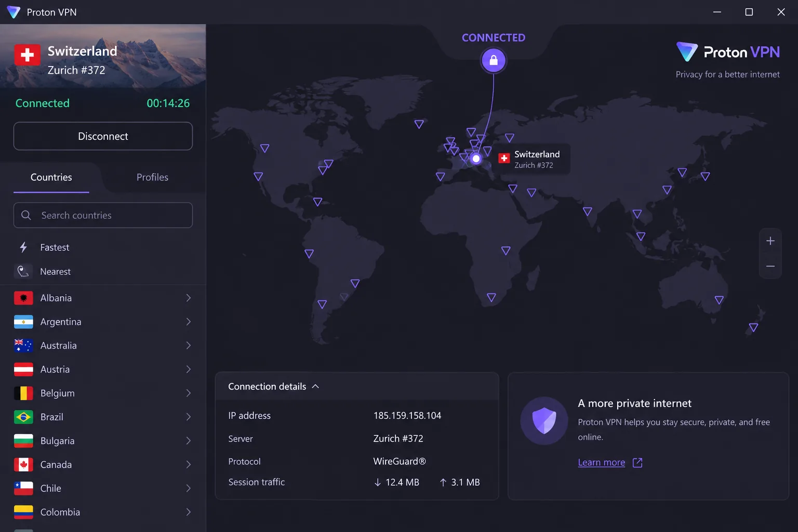This screenshot has height=532, width=798.
Task: Click the Austria flag icon
Action: pyautogui.click(x=23, y=369)
